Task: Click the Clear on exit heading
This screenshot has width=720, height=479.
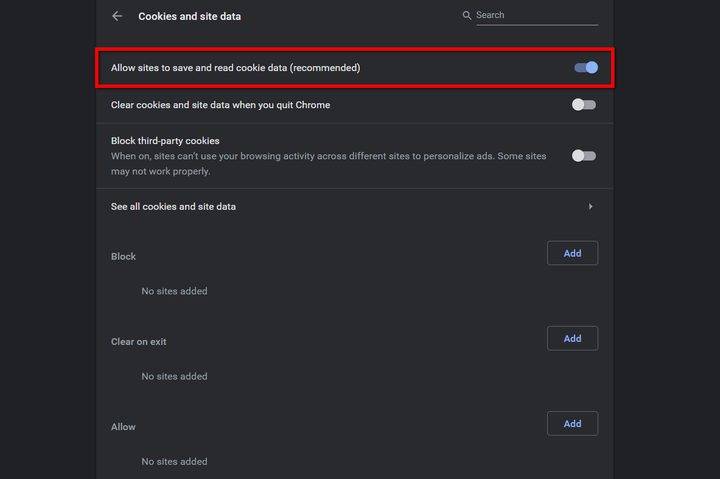Action: pos(138,342)
